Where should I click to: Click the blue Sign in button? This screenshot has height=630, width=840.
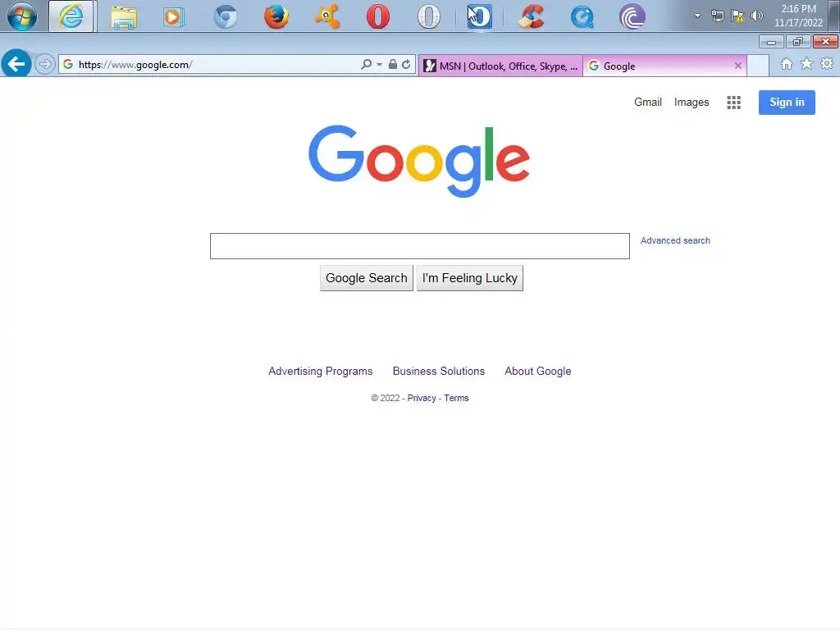(787, 103)
